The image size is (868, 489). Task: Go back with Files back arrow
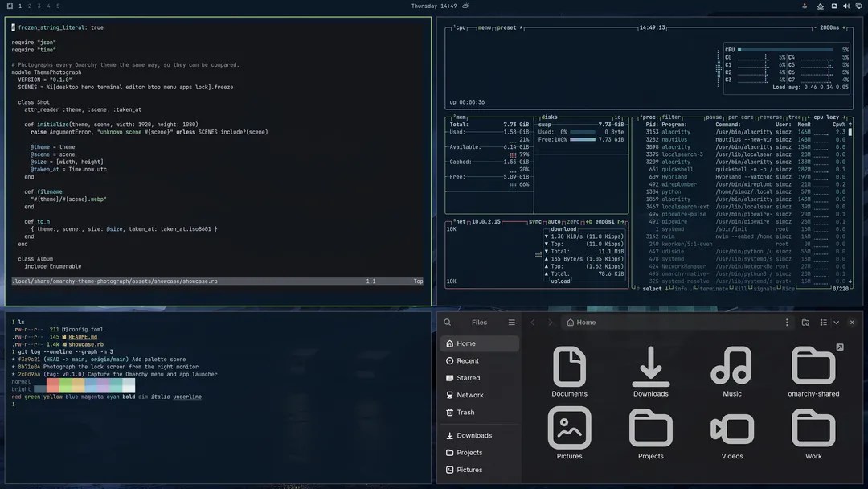point(533,323)
